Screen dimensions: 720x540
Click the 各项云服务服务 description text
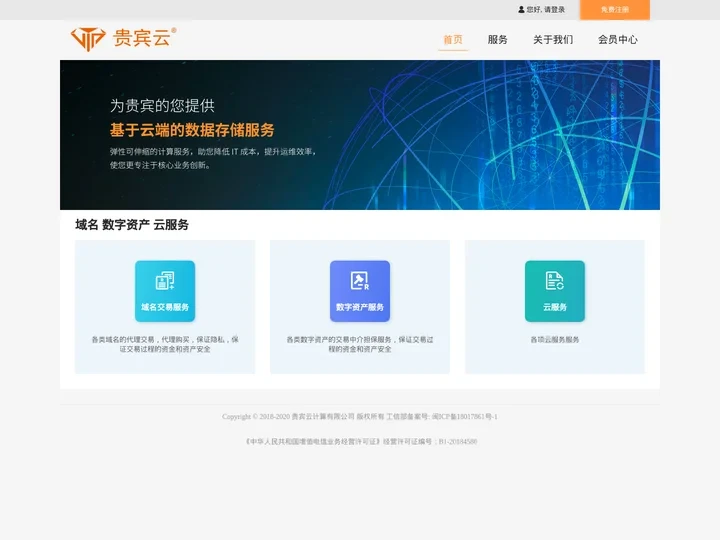(555, 339)
